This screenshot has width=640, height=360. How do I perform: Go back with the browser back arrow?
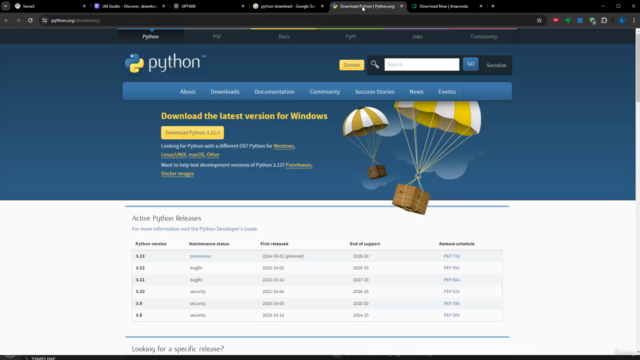[x=7, y=20]
